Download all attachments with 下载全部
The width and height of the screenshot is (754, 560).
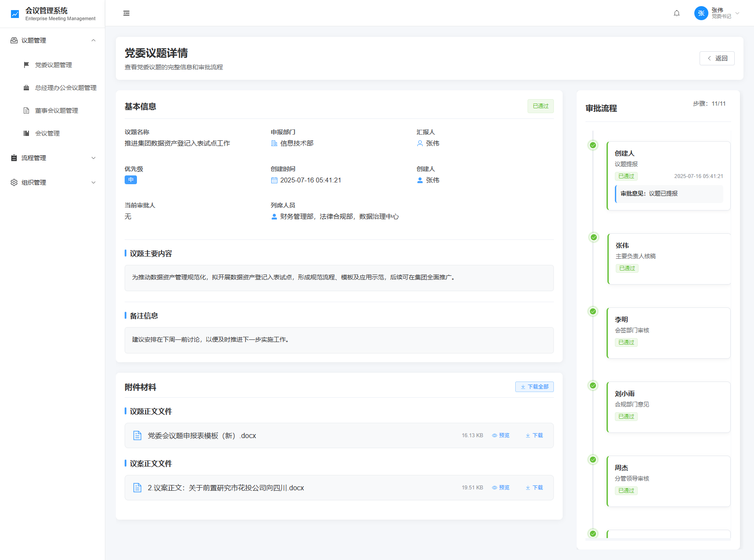(x=534, y=386)
